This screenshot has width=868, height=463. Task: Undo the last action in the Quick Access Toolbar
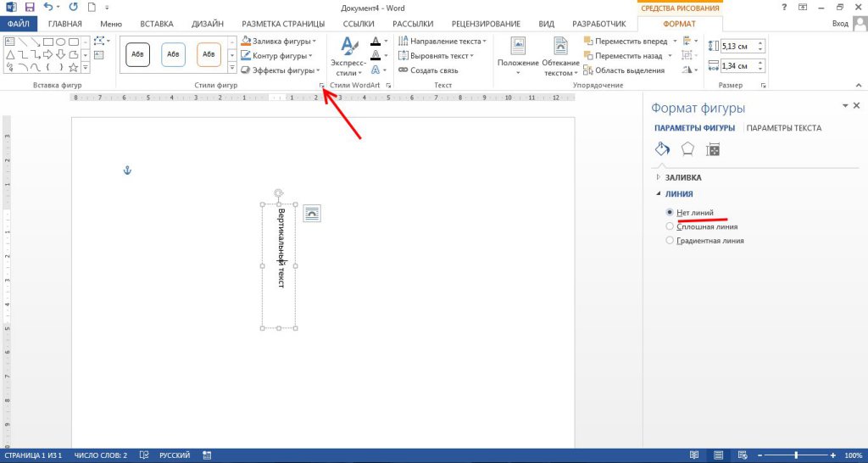47,8
